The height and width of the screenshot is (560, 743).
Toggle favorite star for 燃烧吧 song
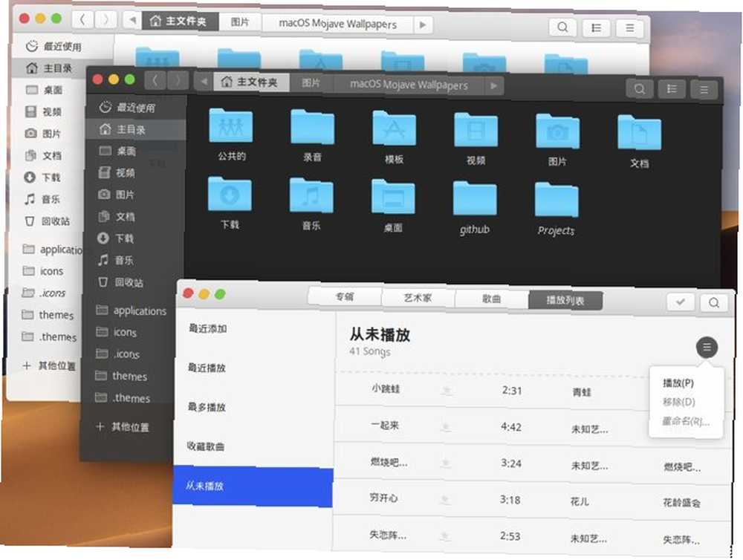tap(445, 463)
